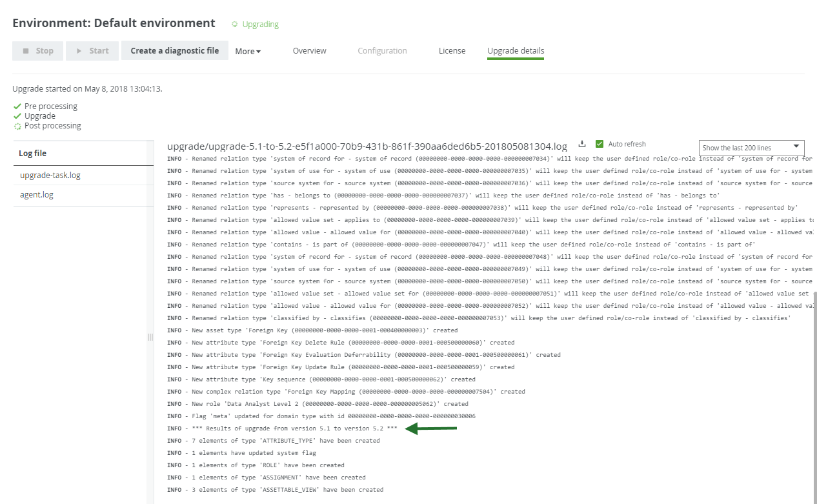
Task: Click the Upgrade step green checkmark
Action: pos(17,116)
